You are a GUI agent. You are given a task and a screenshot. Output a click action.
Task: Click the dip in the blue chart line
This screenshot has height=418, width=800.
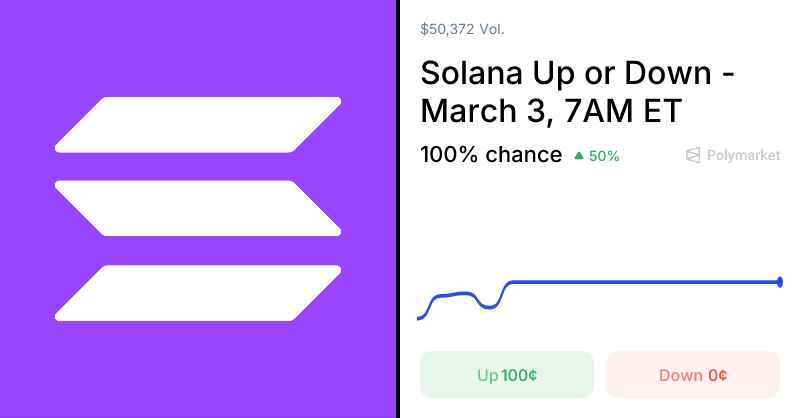coord(489,306)
